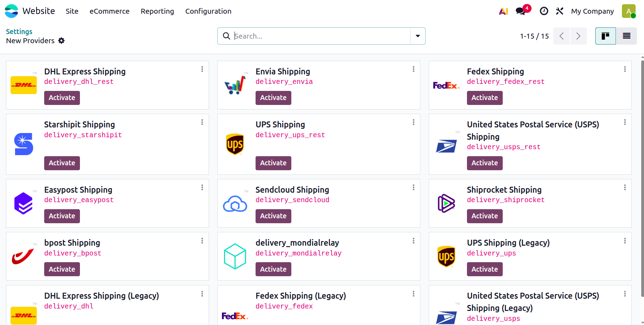Activate DHL Express Shipping
Image resolution: width=644 pixels, height=325 pixels.
point(62,98)
